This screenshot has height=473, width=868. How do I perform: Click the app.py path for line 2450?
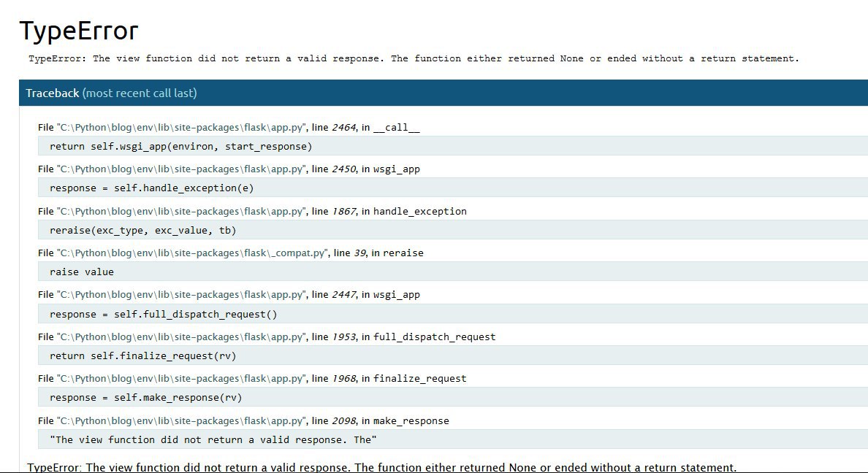181,169
